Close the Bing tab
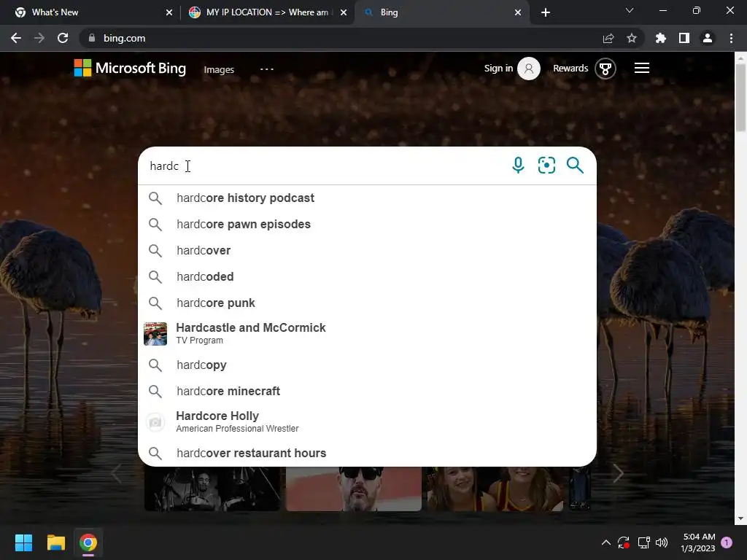The image size is (747, 560). pyautogui.click(x=518, y=12)
